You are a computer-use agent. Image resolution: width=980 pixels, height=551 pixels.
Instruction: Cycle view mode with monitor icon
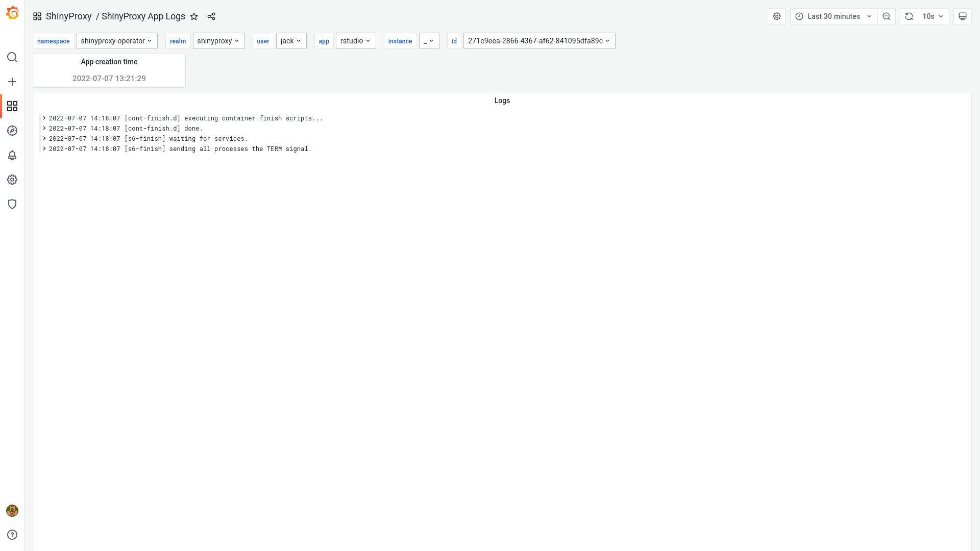(963, 16)
